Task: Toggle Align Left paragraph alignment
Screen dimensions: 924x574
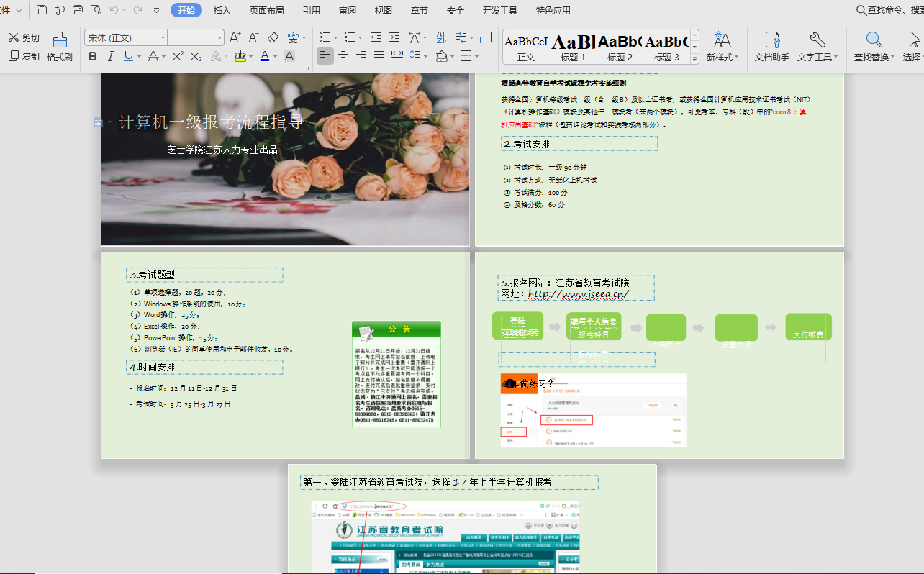Action: pyautogui.click(x=325, y=56)
